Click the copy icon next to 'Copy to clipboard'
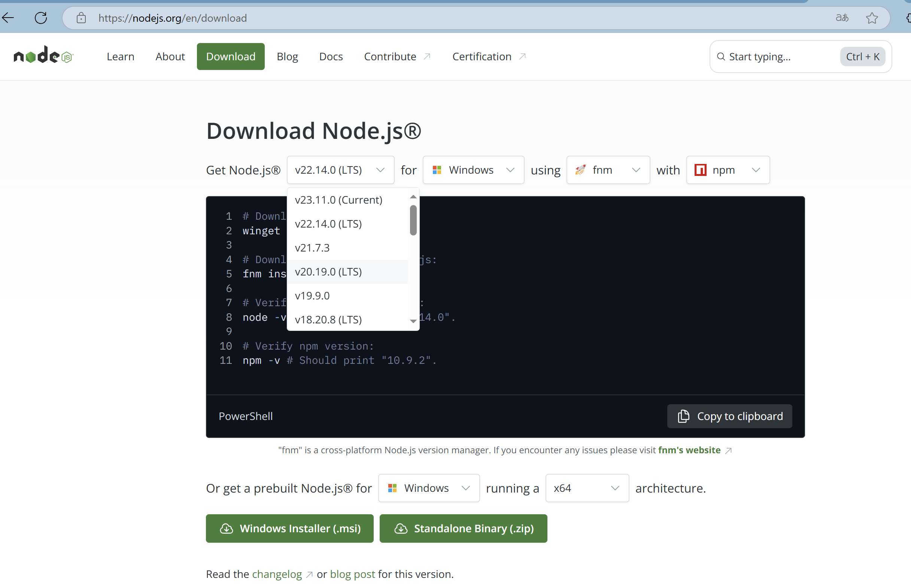This screenshot has height=588, width=911. click(x=684, y=416)
